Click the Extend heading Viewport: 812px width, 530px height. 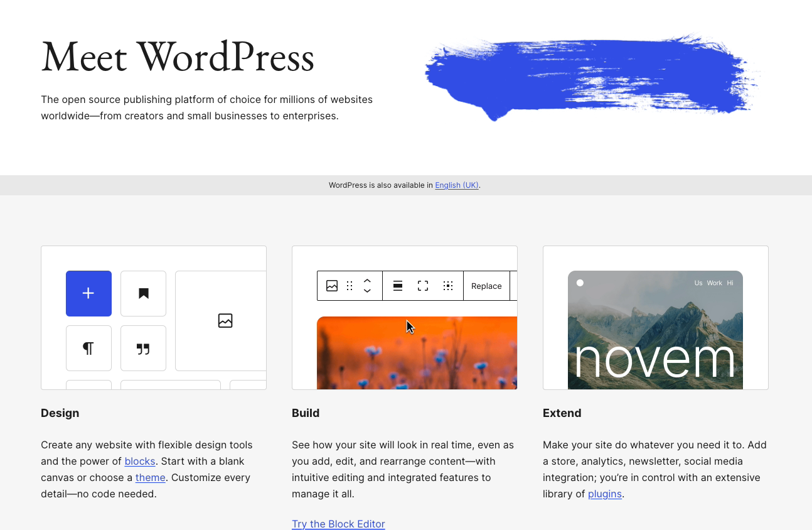pos(562,413)
